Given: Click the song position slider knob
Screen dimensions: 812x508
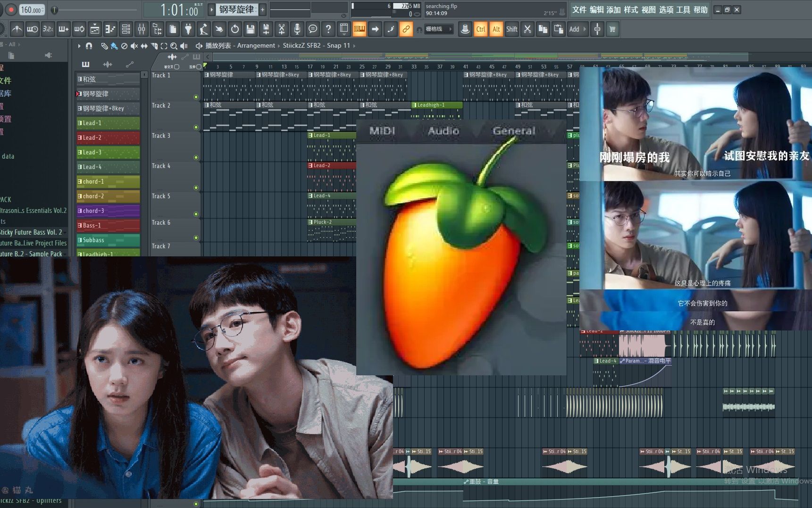Looking at the screenshot, I should tap(54, 9).
